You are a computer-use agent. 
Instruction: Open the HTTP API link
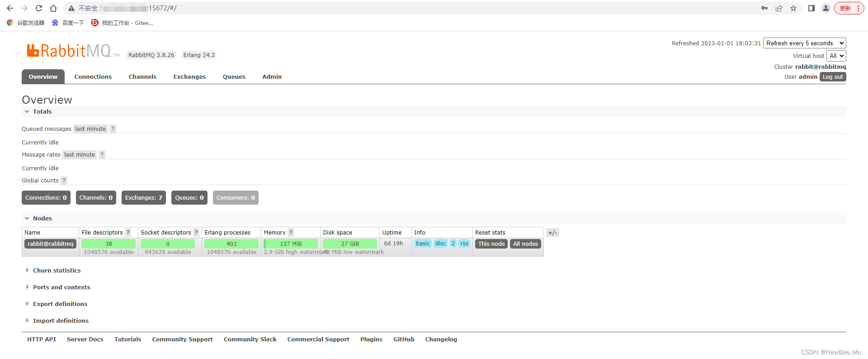42,339
